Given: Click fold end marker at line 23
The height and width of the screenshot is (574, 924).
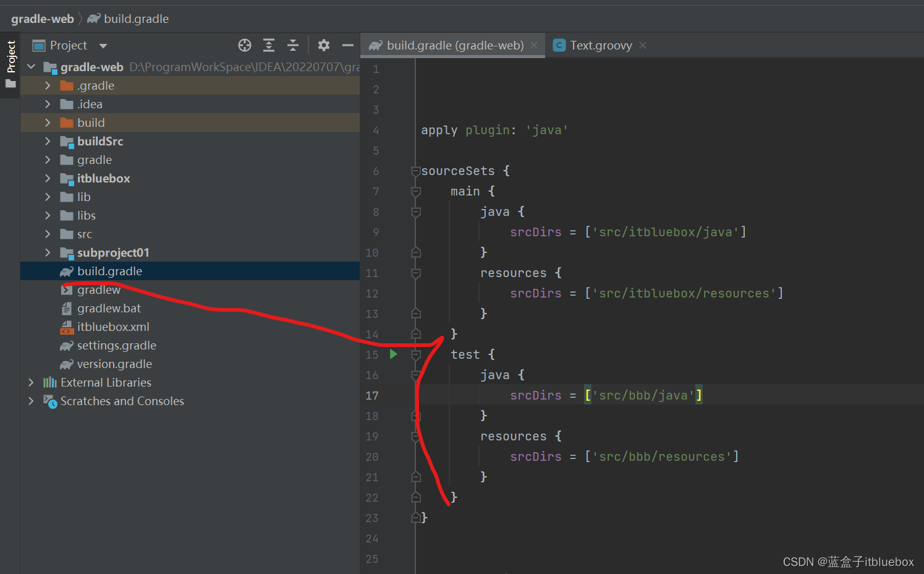Looking at the screenshot, I should click(416, 518).
